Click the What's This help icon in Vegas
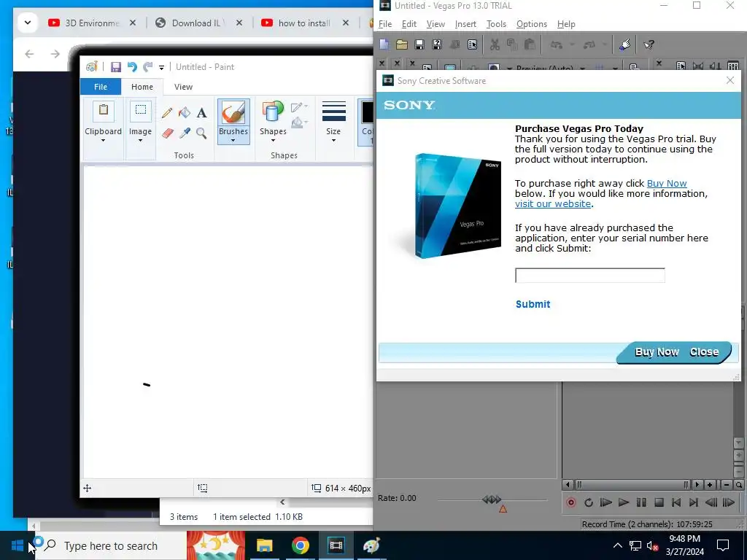747x560 pixels. [649, 44]
